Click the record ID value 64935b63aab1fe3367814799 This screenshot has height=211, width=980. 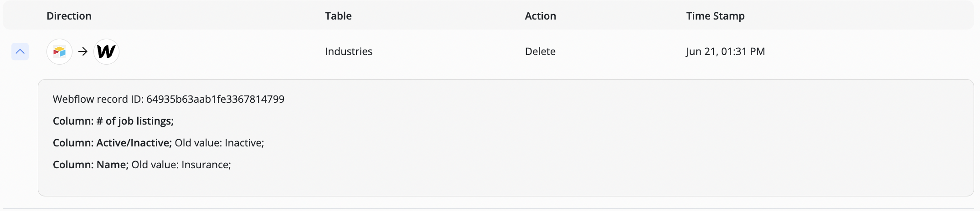[215, 99]
